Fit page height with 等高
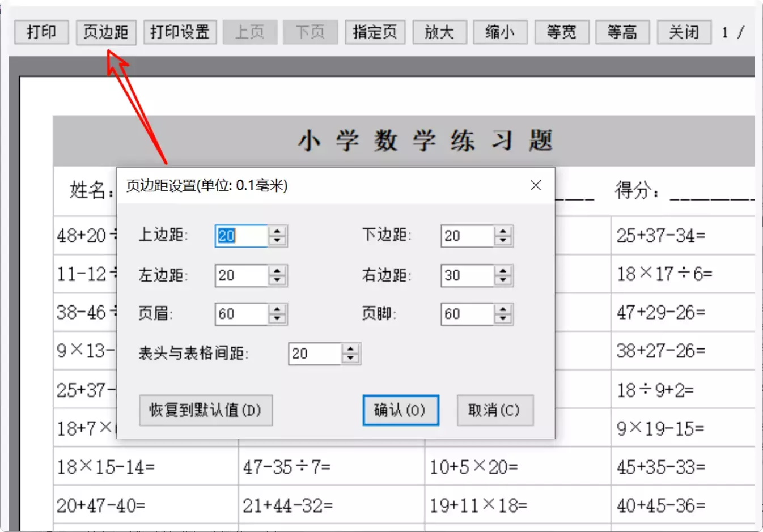This screenshot has width=763, height=532. [x=622, y=32]
